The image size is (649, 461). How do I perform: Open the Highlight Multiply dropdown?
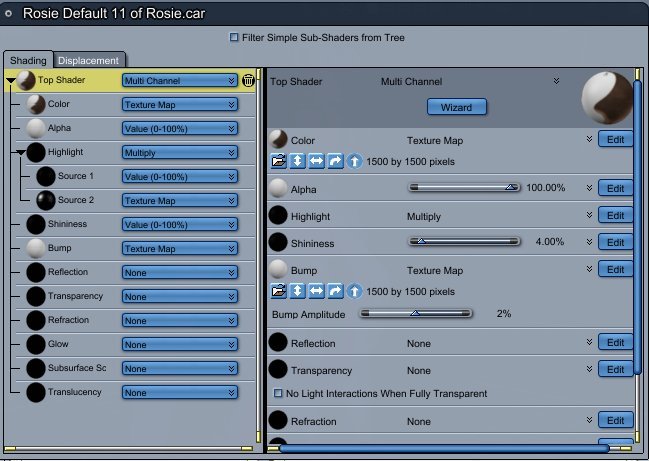(180, 153)
